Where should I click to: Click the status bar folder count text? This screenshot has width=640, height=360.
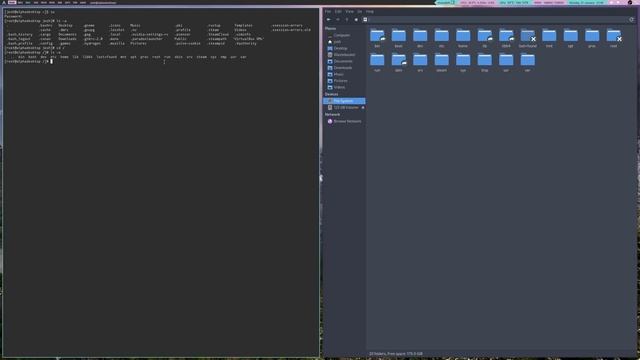(x=396, y=354)
